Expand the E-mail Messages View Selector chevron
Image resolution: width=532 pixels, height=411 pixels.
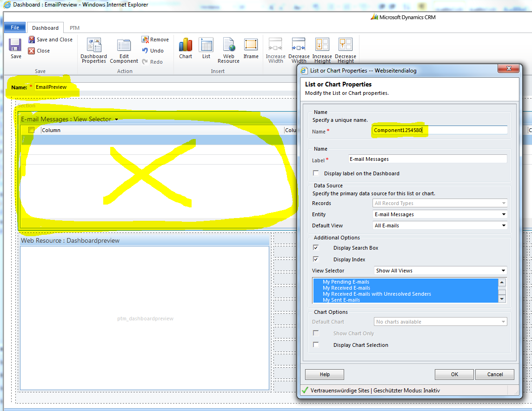point(116,119)
